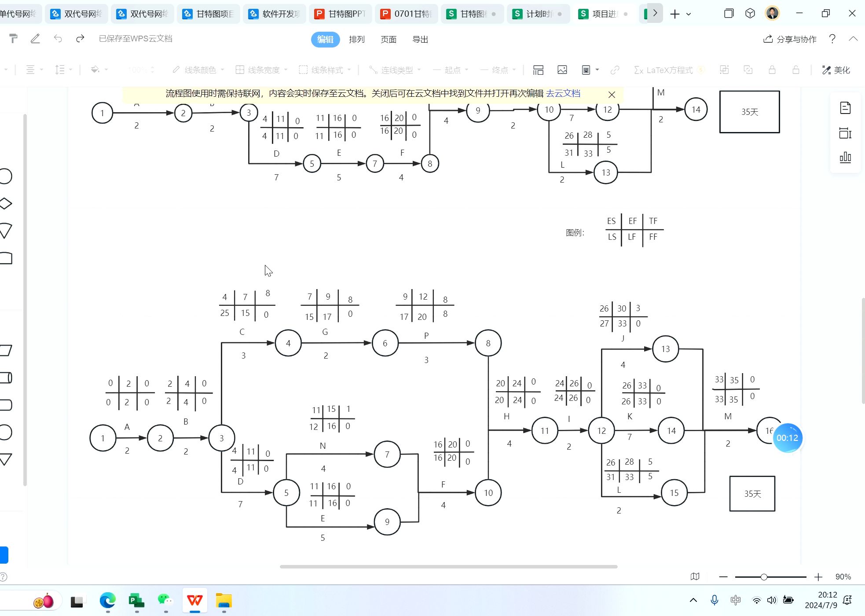865x616 pixels.
Task: Open WeChat from the taskbar
Action: [165, 600]
